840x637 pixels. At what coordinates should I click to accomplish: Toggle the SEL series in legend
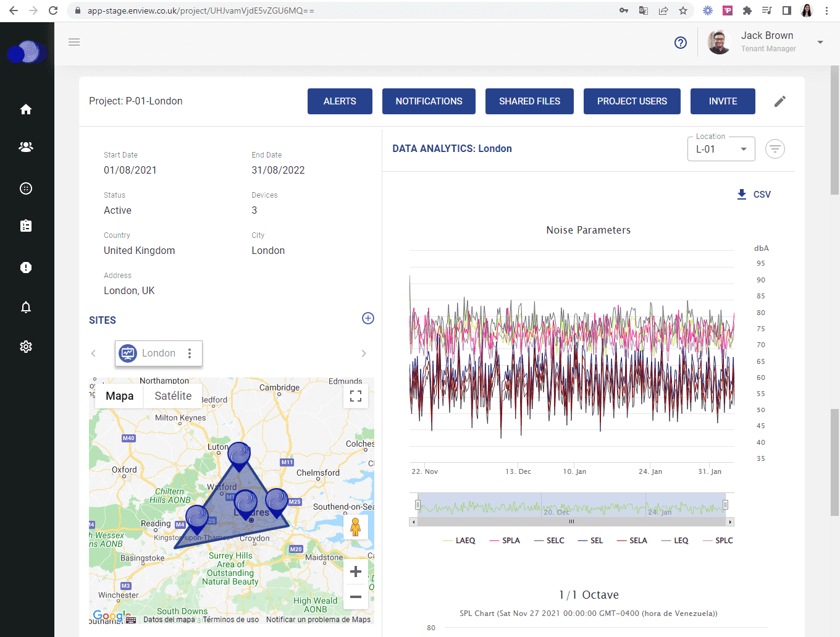click(x=590, y=541)
